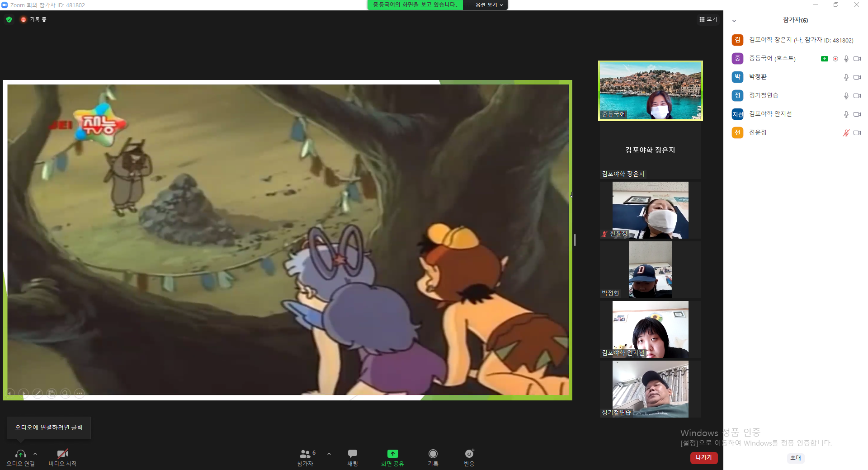
Task: Select 중등국어 host video thumbnail
Action: [651, 91]
